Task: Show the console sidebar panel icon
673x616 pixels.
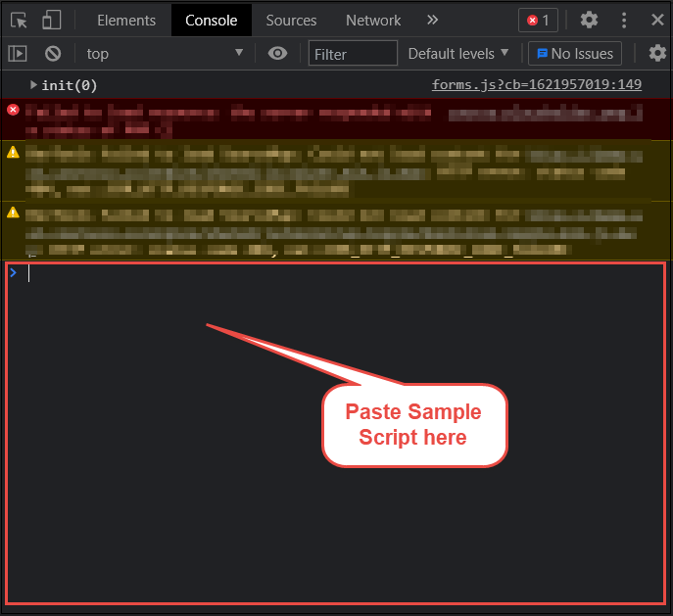Action: (x=18, y=54)
